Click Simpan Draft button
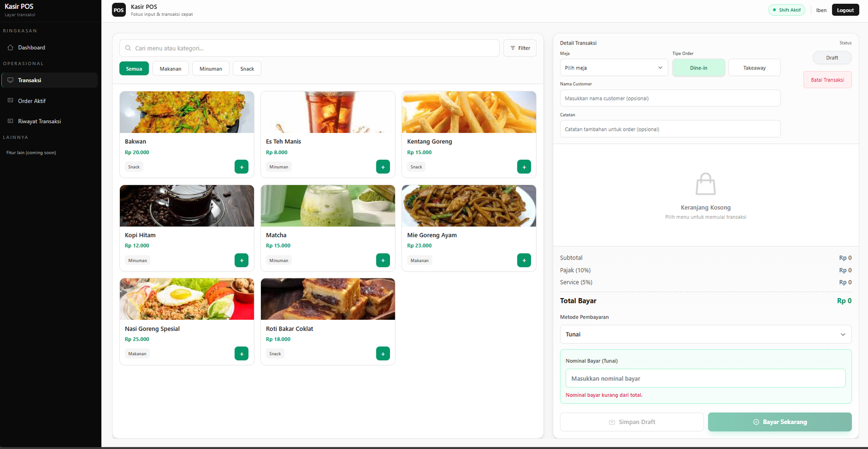 coord(631,422)
